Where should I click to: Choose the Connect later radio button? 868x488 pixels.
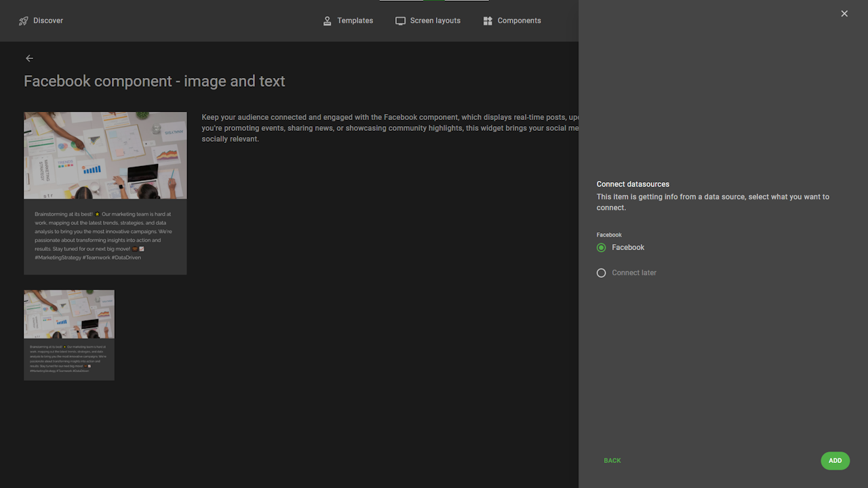tap(601, 273)
